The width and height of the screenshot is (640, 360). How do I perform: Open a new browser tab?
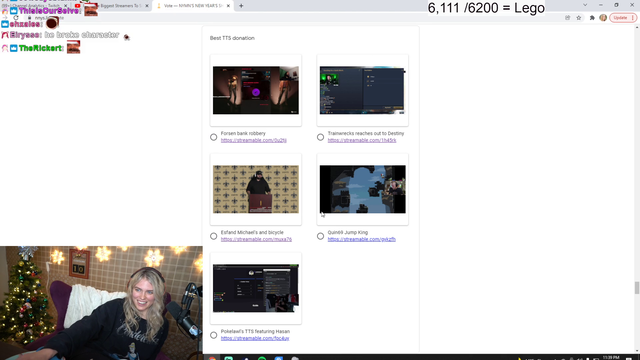click(241, 6)
